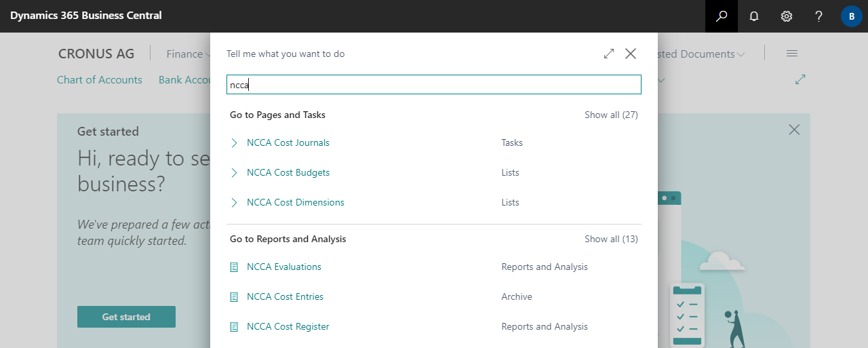Viewport: 868px width, 348px height.
Task: Click the chevron icon beside NCCA Cost Budgets
Action: click(234, 172)
